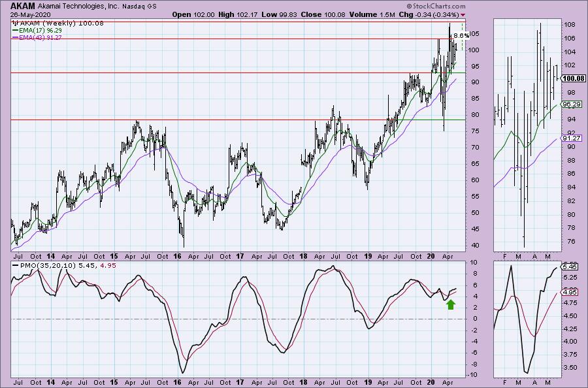Screen dimensions: 588x388
Task: Click the 5.25 label on PMO zoom axis
Action: tap(570, 277)
